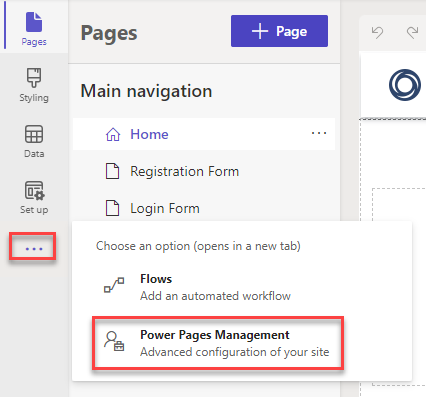The image size is (426, 397).
Task: Click the Redo arrow icon
Action: 412,33
